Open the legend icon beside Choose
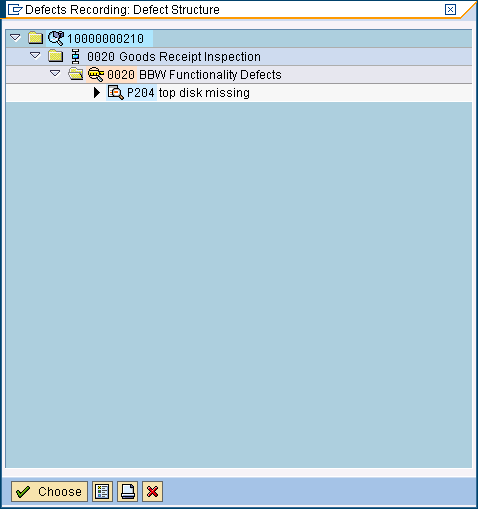The width and height of the screenshot is (478, 509). click(x=102, y=491)
